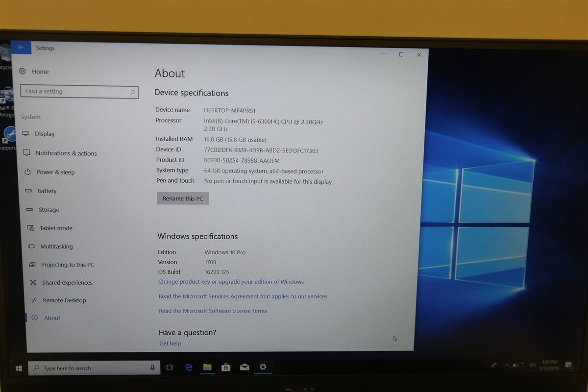Open Power & sleep settings
This screenshot has height=392, width=588.
tap(55, 172)
